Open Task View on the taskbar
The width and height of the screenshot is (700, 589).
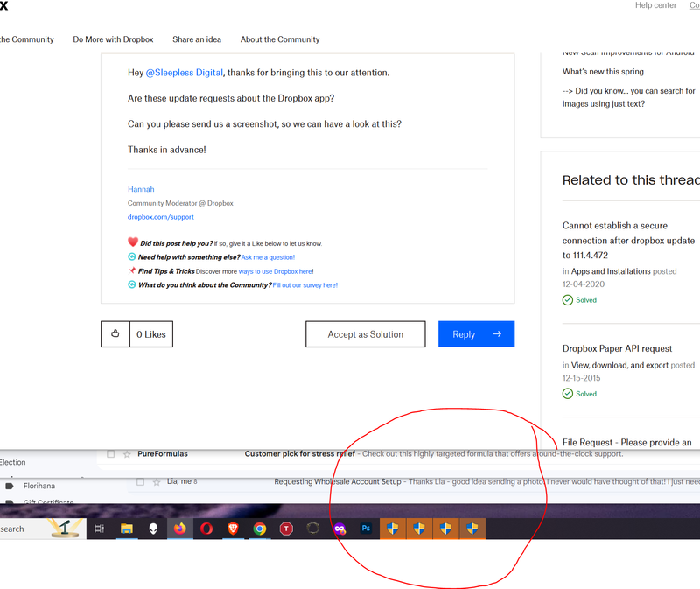pyautogui.click(x=99, y=529)
